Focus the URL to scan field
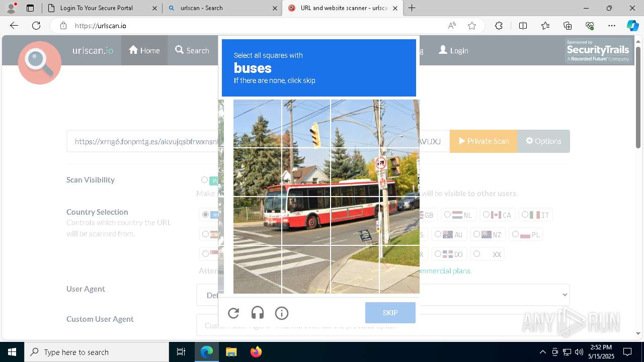644x362 pixels. point(258,141)
